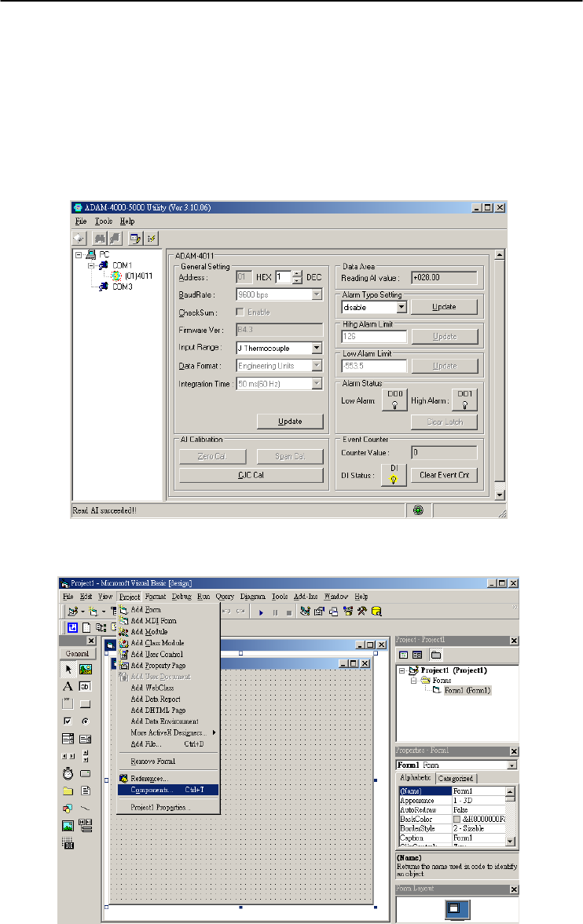Select the CommandButton tool
The width and height of the screenshot is (583, 924).
coord(86,703)
